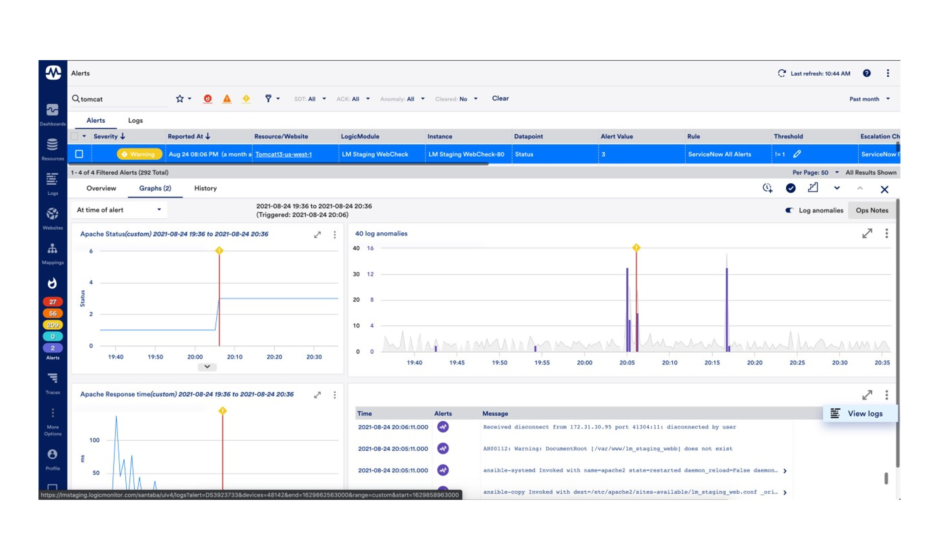Open the log anomalies graph options menu
This screenshot has height=560, width=939.
click(887, 234)
